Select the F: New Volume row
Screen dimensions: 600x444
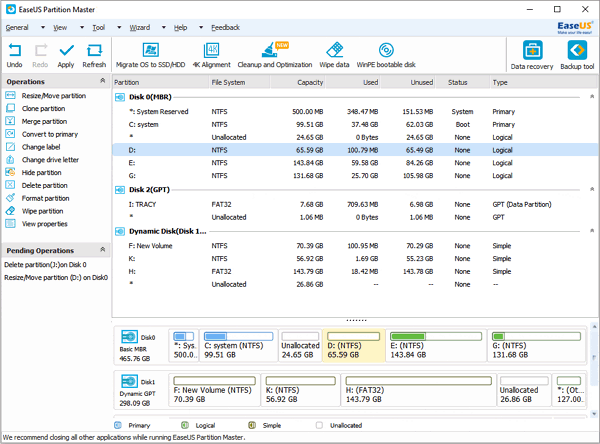(355, 246)
